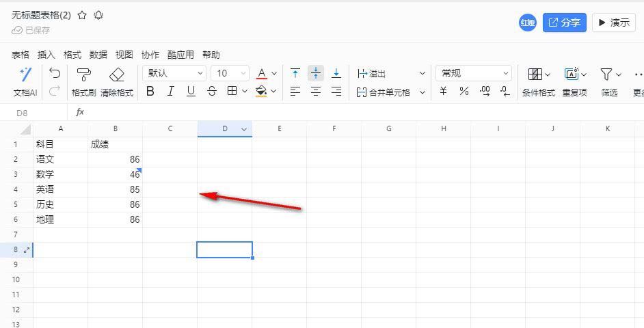Click the font color A swatch
644x328 pixels.
[261, 73]
